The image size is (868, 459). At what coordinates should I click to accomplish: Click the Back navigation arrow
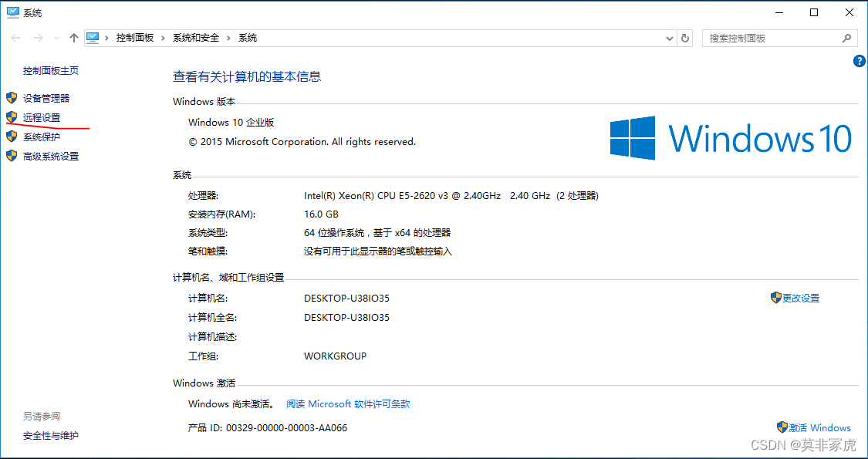click(15, 38)
